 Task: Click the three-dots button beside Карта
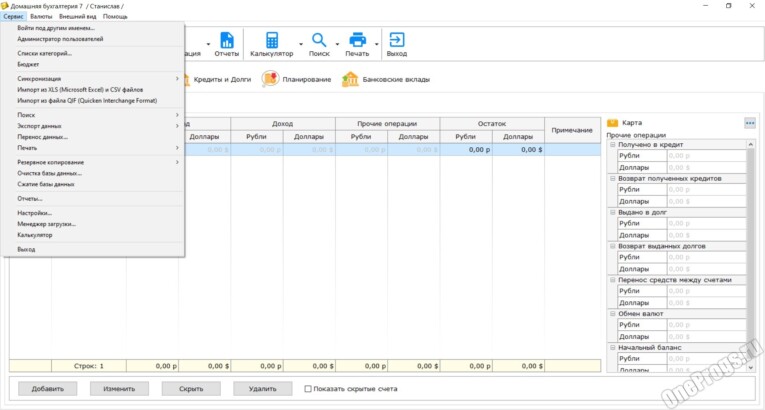(750, 123)
